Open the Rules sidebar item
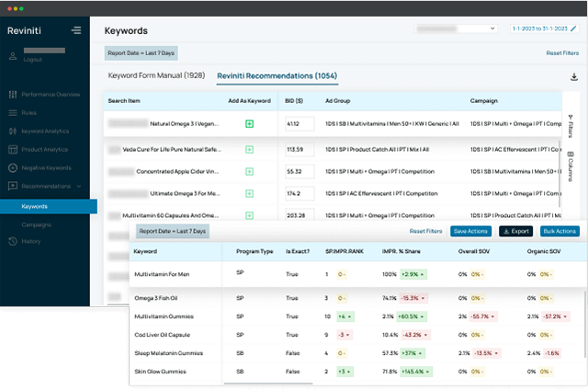Viewport: 588px width, 390px height. (28, 112)
